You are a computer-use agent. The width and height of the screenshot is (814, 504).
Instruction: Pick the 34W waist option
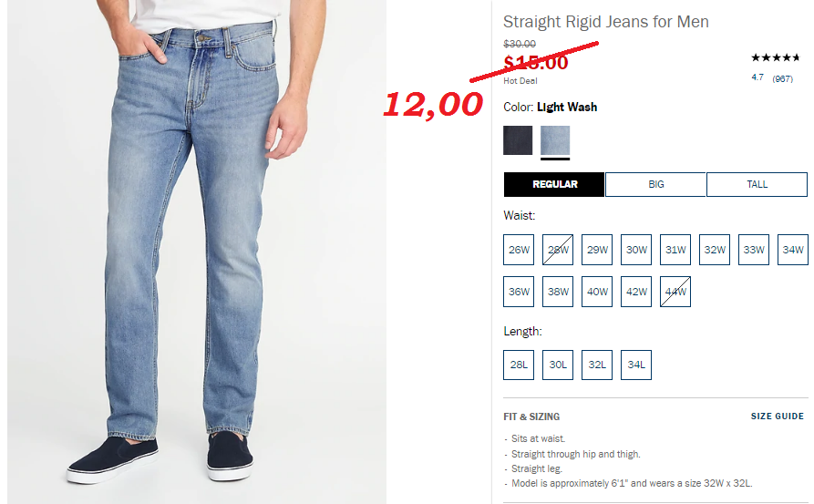point(793,250)
